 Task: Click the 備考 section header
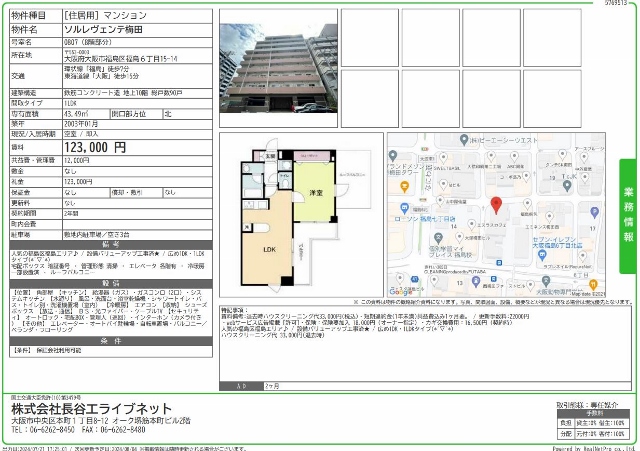[111, 245]
